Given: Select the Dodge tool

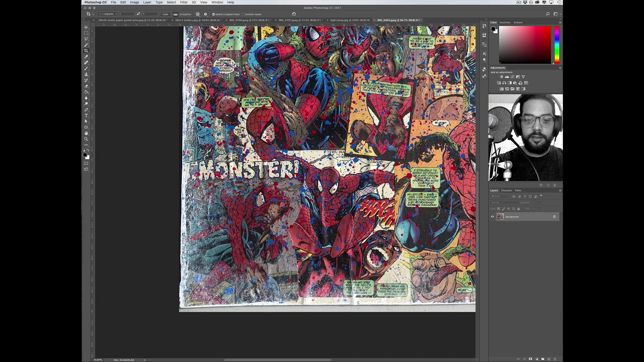Looking at the screenshot, I should pyautogui.click(x=86, y=103).
